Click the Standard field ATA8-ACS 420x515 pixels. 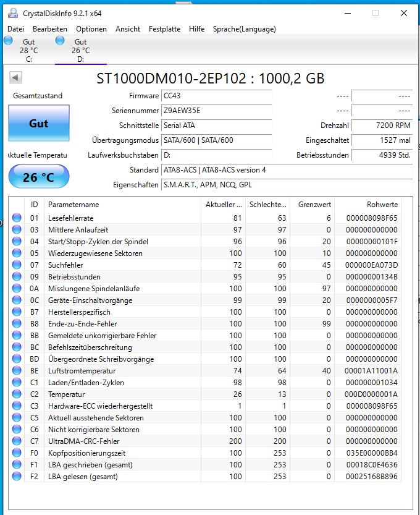click(x=287, y=170)
